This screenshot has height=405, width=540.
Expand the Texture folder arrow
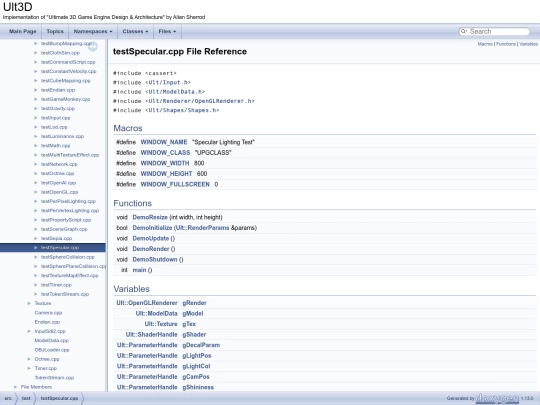[x=29, y=303]
